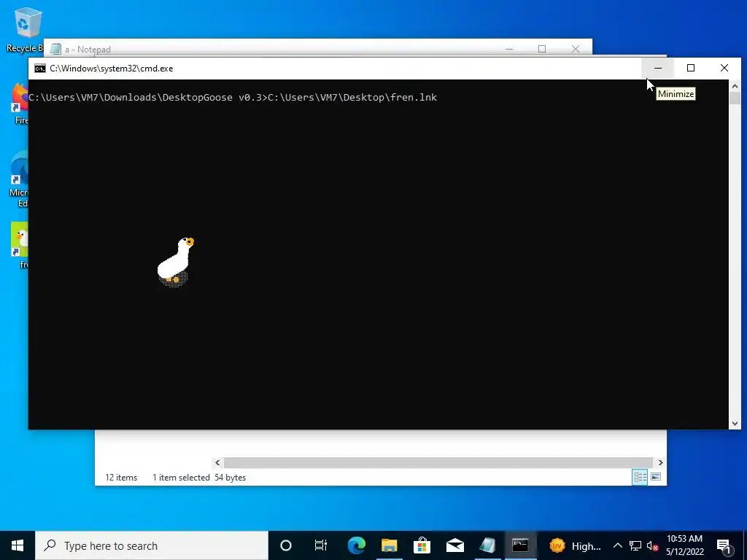Open the network icon in the system tray
This screenshot has height=560, width=747.
[x=635, y=545]
